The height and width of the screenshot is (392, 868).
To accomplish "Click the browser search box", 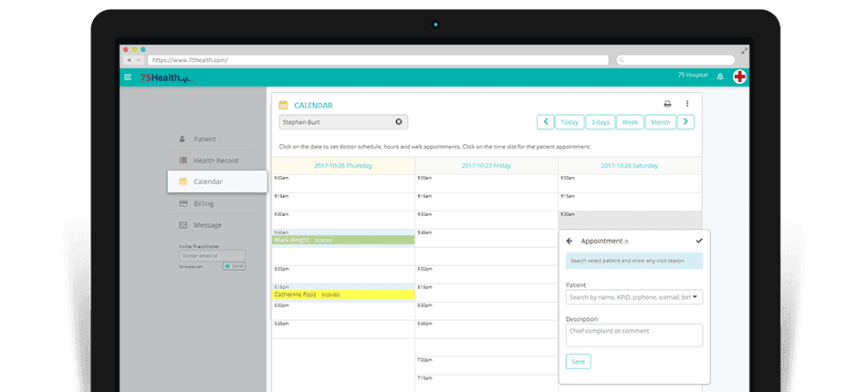I will coord(675,60).
